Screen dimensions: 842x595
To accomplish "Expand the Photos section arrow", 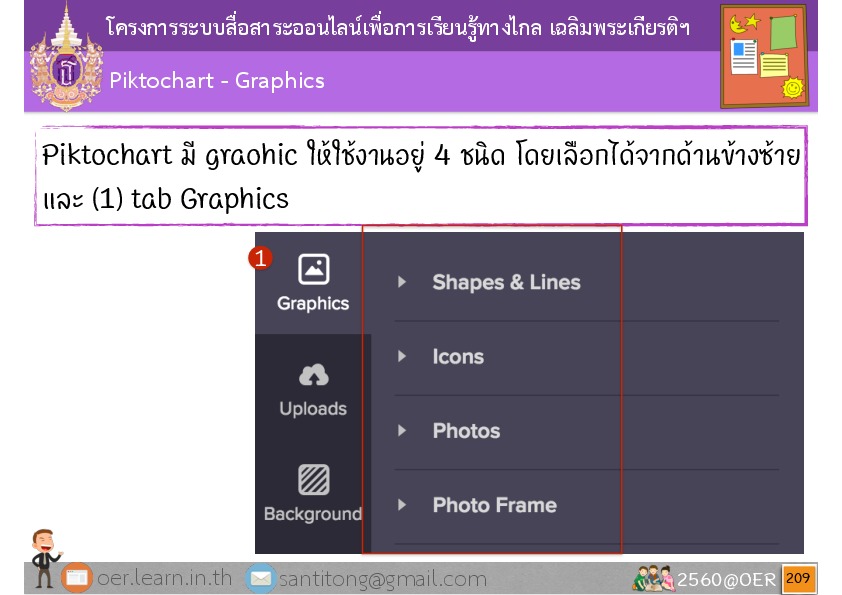I will click(x=402, y=430).
